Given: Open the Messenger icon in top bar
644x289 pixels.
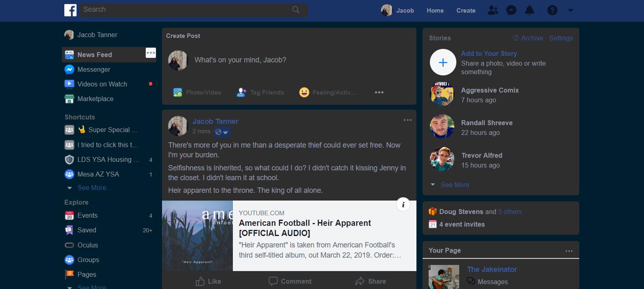Looking at the screenshot, I should (x=511, y=10).
